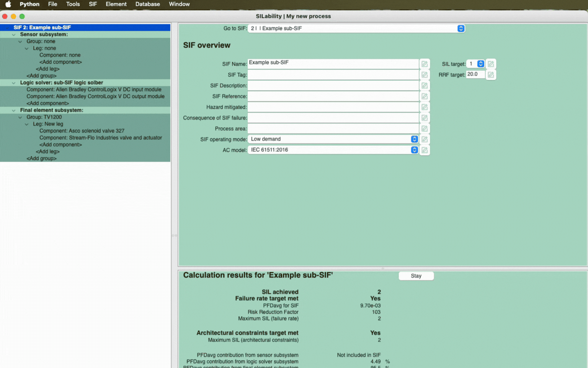Collapse the Group: TV1200 tree node
The image size is (588, 368).
click(20, 117)
